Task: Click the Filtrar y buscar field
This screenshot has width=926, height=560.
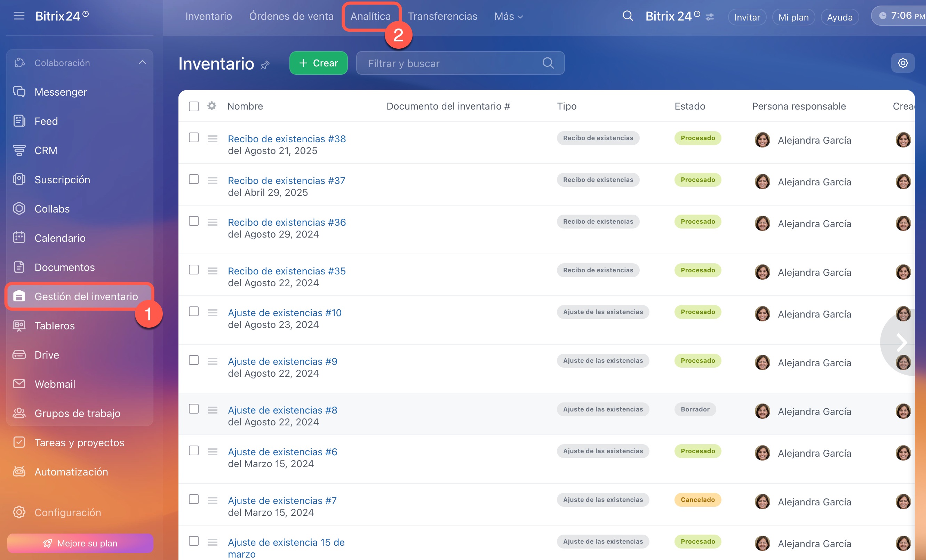Action: 451,63
